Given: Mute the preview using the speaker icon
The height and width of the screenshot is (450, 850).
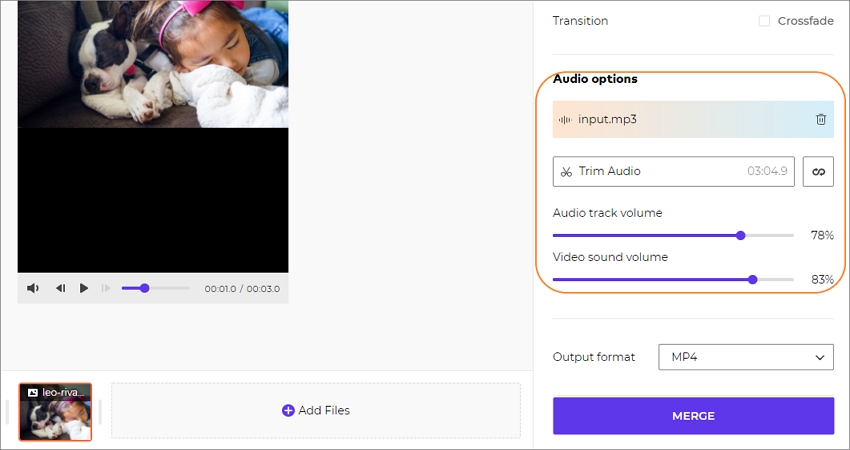Looking at the screenshot, I should (x=33, y=288).
